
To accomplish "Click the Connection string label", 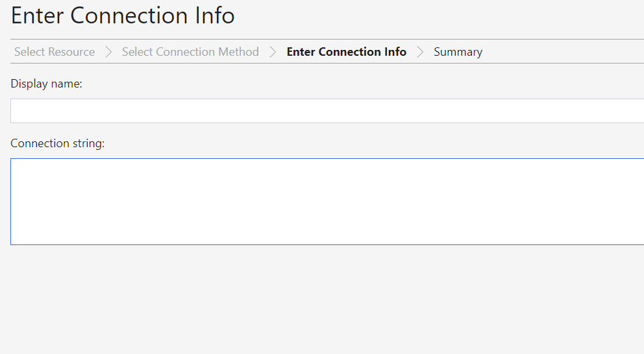I will (x=58, y=143).
